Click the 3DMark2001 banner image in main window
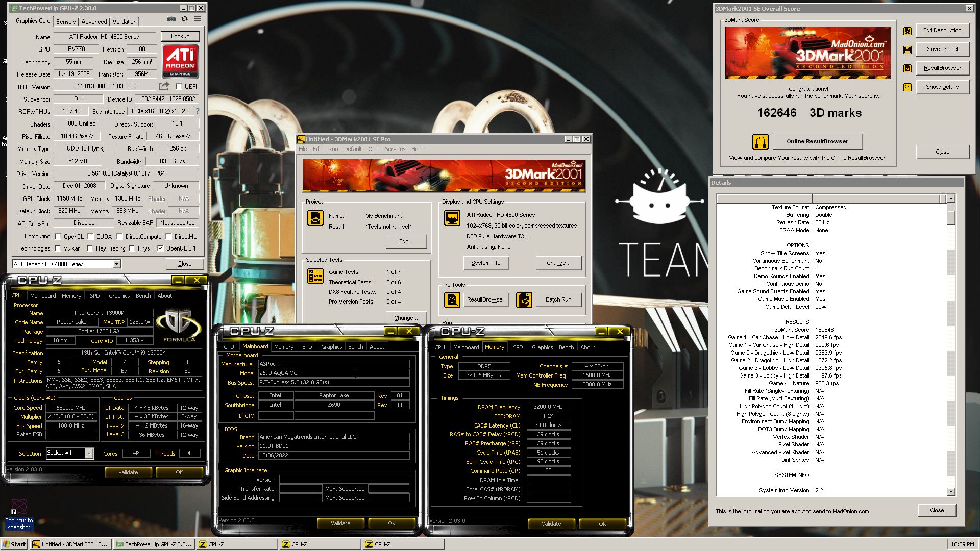The width and height of the screenshot is (980, 551). (444, 175)
